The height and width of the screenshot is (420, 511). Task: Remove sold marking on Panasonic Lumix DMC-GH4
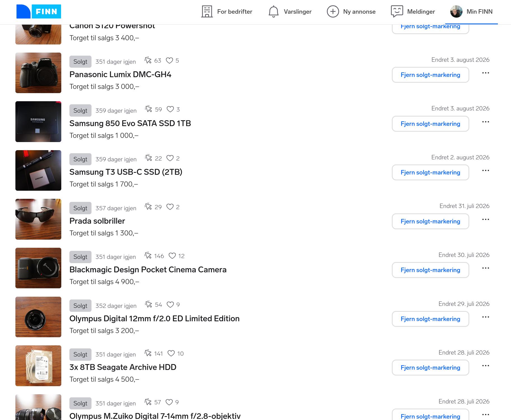pyautogui.click(x=430, y=75)
